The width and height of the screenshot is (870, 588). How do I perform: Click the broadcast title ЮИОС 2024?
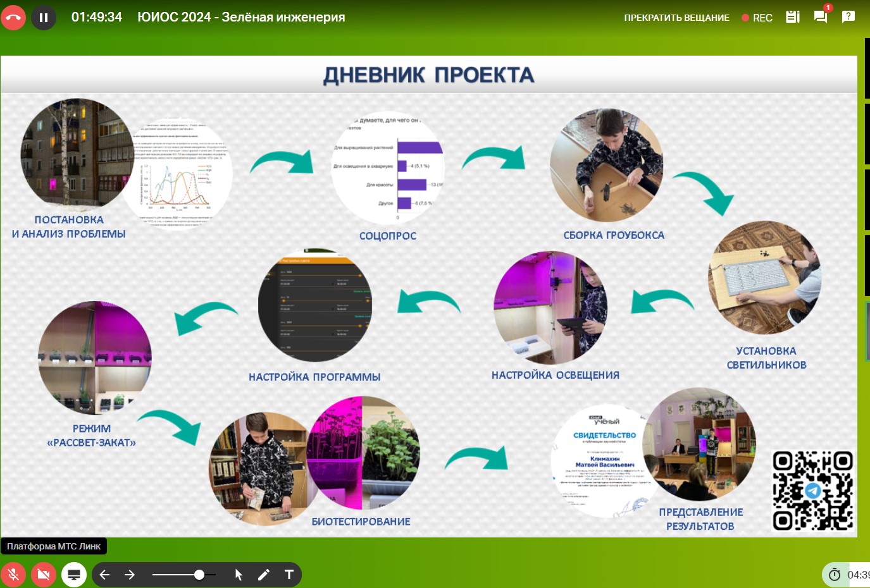pos(241,17)
